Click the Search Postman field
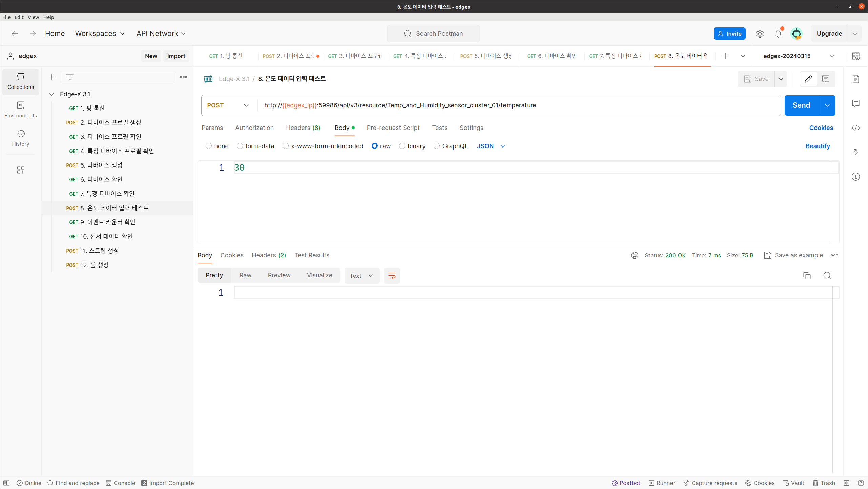This screenshot has height=489, width=868. click(x=433, y=34)
